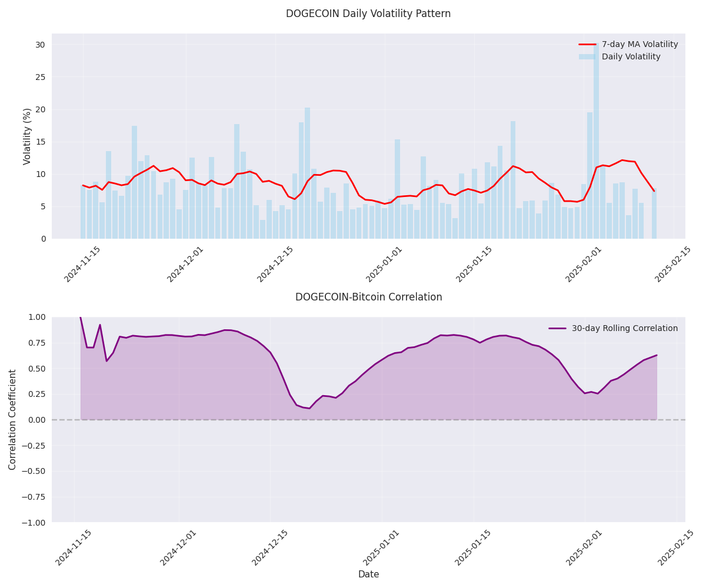Select the 2024-12-15 date tick on the volatility chart
The image size is (706, 588).
pyautogui.click(x=276, y=265)
